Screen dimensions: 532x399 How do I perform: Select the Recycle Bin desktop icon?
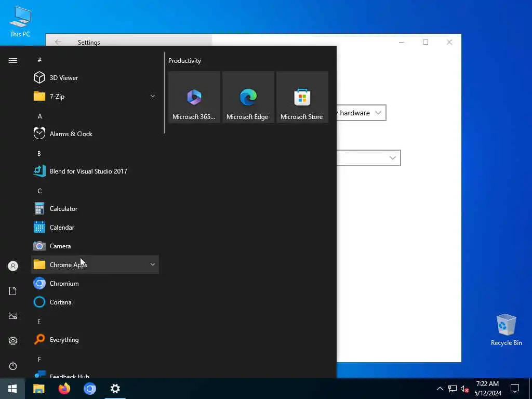pos(506,330)
